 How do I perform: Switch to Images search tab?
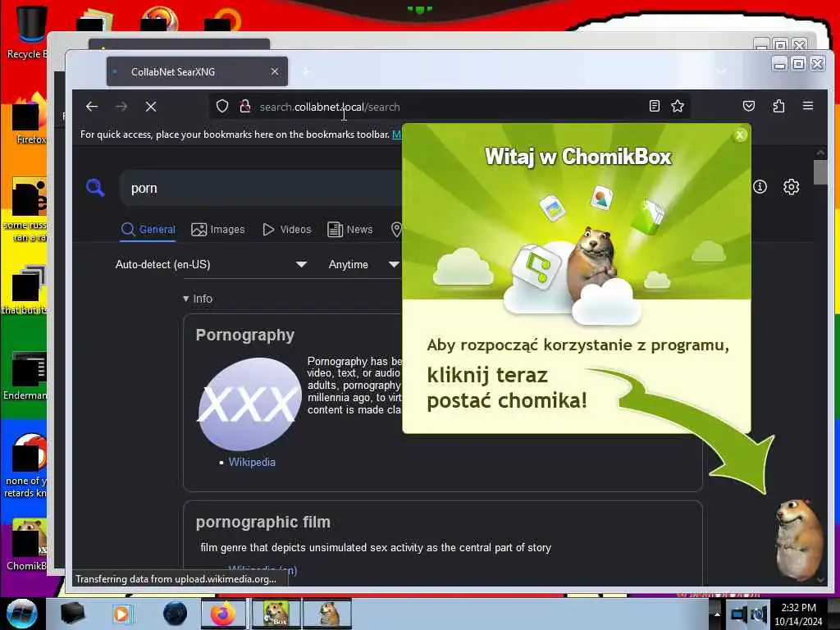(218, 230)
